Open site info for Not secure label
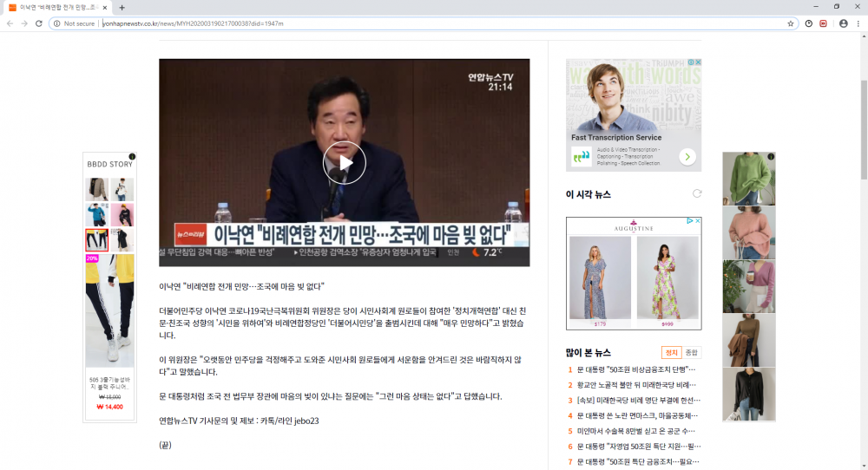This screenshot has height=470, width=868. tap(74, 23)
